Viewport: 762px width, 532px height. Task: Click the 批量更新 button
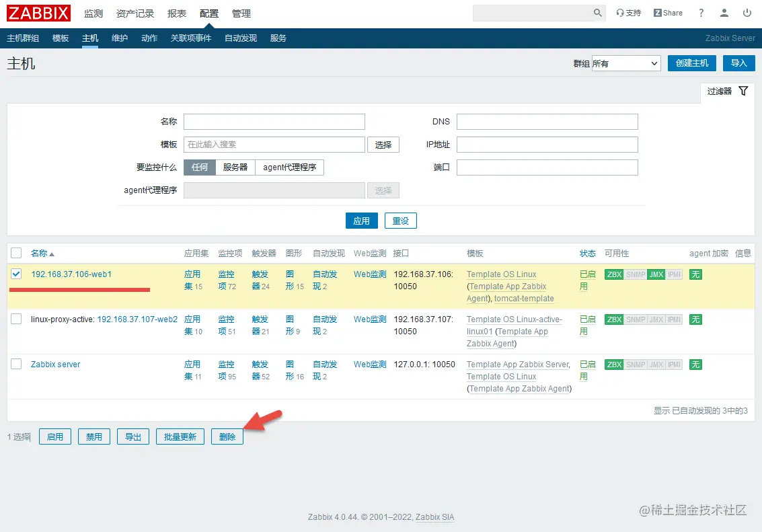click(x=180, y=436)
